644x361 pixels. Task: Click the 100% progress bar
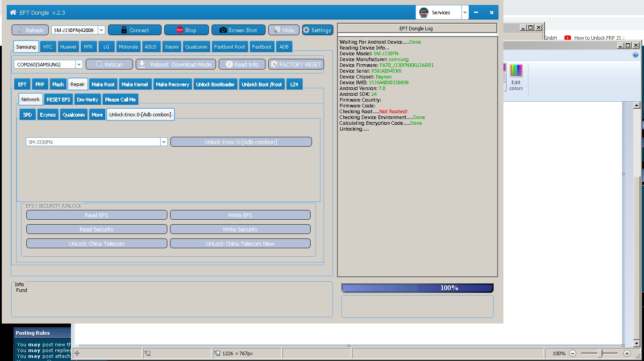tap(417, 288)
